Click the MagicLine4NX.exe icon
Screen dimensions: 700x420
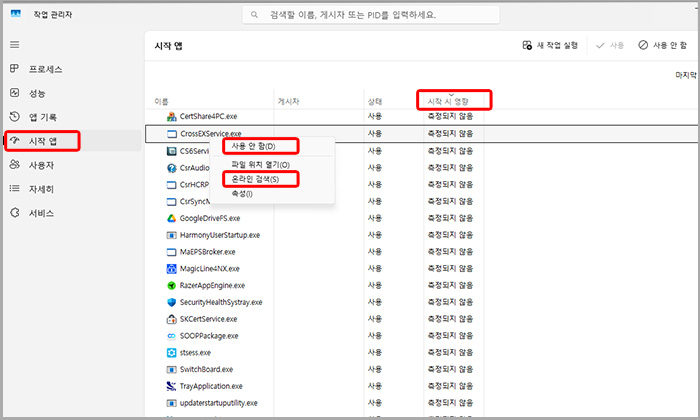click(171, 269)
